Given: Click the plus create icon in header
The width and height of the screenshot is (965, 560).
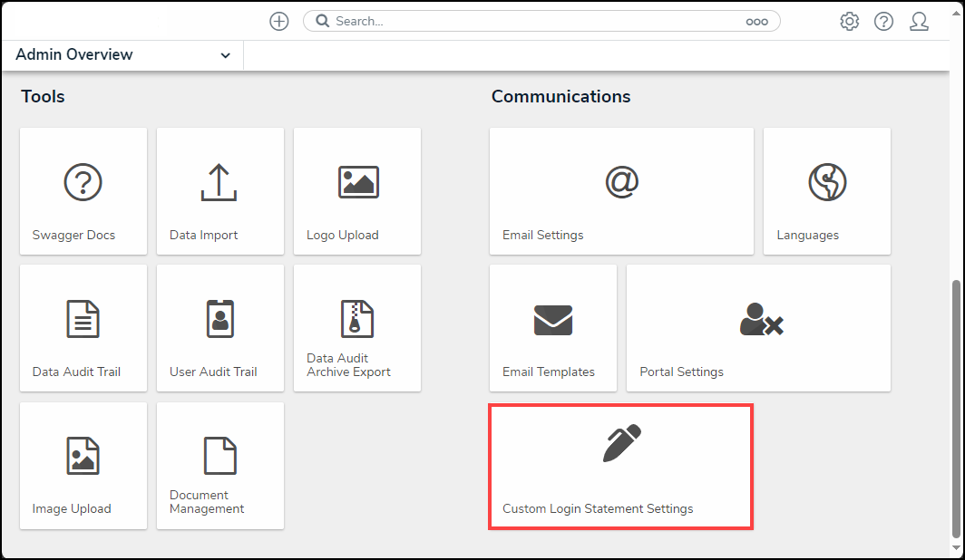Looking at the screenshot, I should [279, 22].
